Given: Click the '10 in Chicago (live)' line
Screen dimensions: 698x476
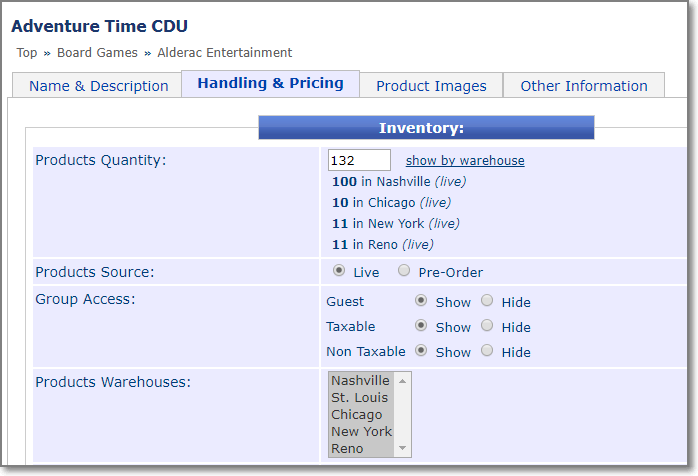Looking at the screenshot, I should [391, 203].
